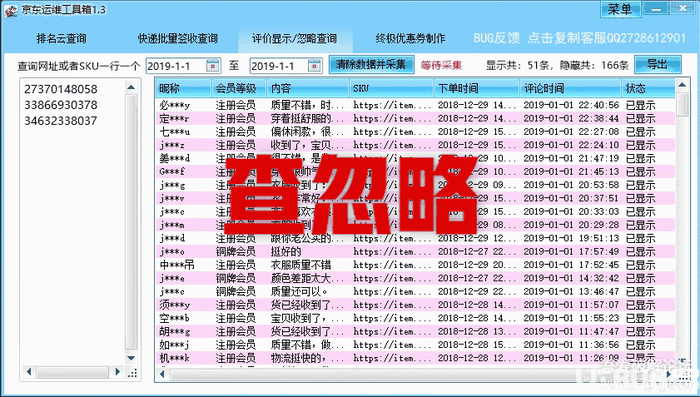Select row with nickname 须***y
This screenshot has height=397, width=700.
coord(416,305)
